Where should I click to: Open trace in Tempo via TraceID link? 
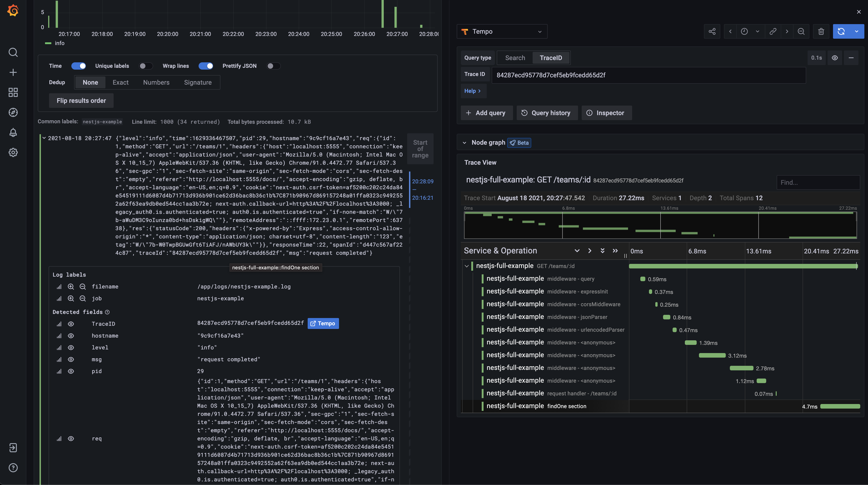coord(323,323)
